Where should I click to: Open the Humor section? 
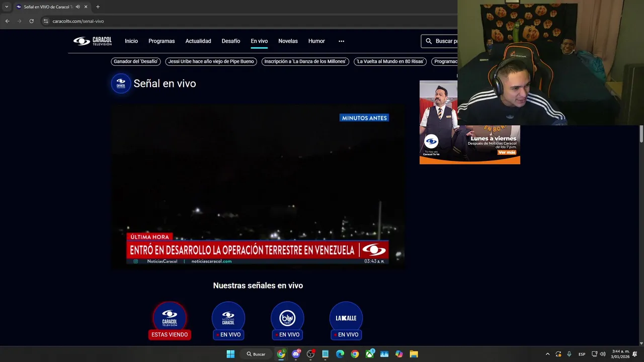tap(316, 41)
